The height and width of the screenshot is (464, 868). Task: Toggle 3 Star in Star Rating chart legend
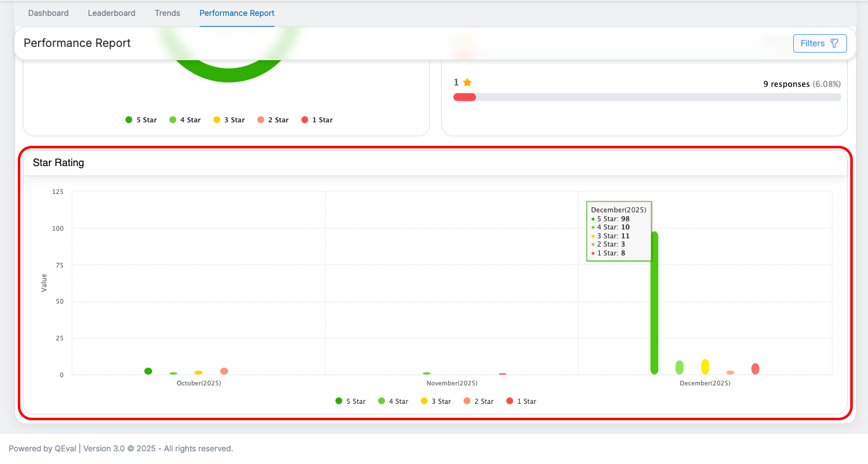point(436,401)
